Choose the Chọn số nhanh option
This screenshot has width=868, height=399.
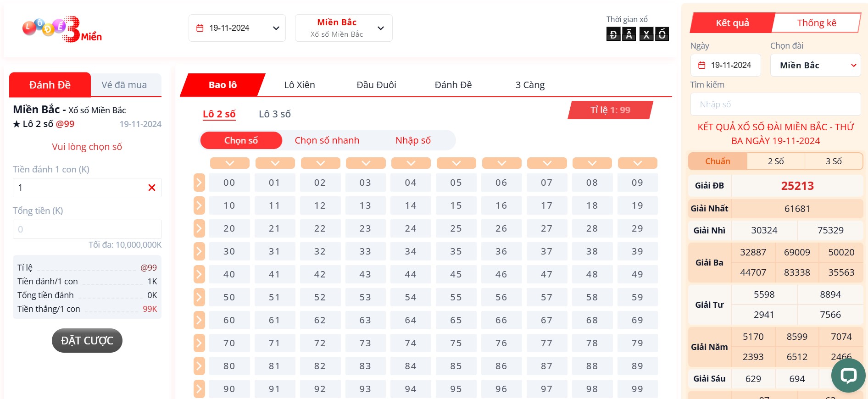(327, 140)
